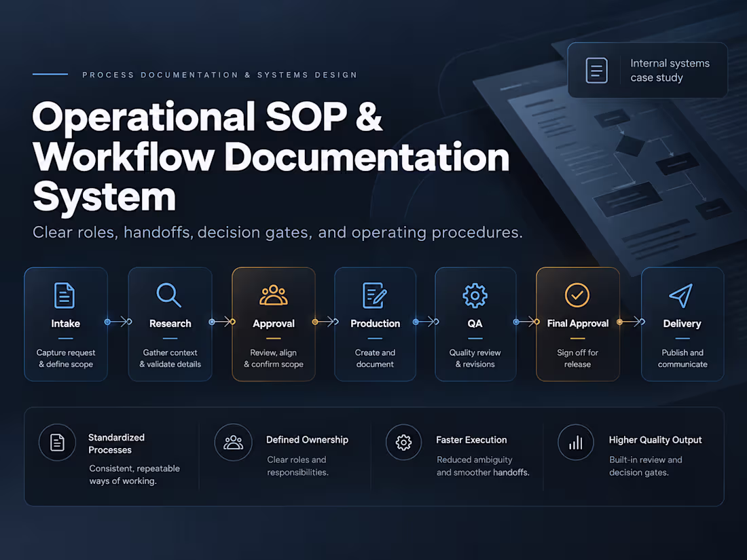Image resolution: width=747 pixels, height=560 pixels.
Task: Click the 'Internal systems case study' label
Action: (670, 71)
